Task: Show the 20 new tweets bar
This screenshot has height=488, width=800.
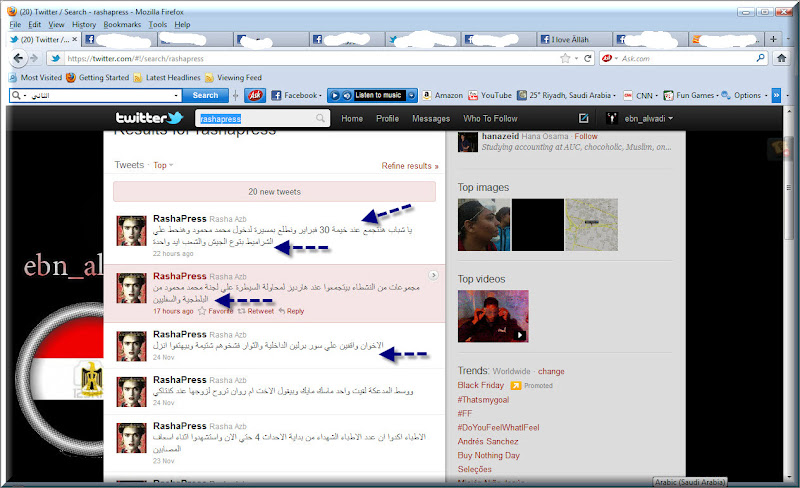Action: pos(274,191)
